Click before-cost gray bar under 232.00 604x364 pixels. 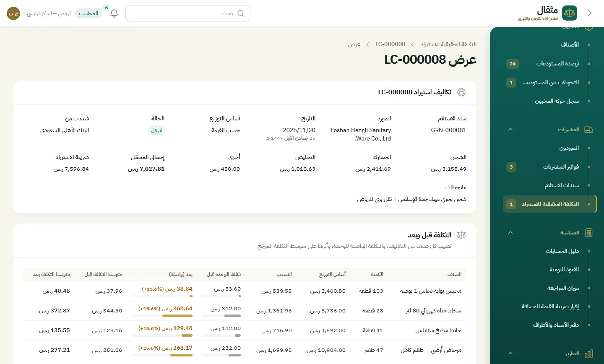[221, 355]
